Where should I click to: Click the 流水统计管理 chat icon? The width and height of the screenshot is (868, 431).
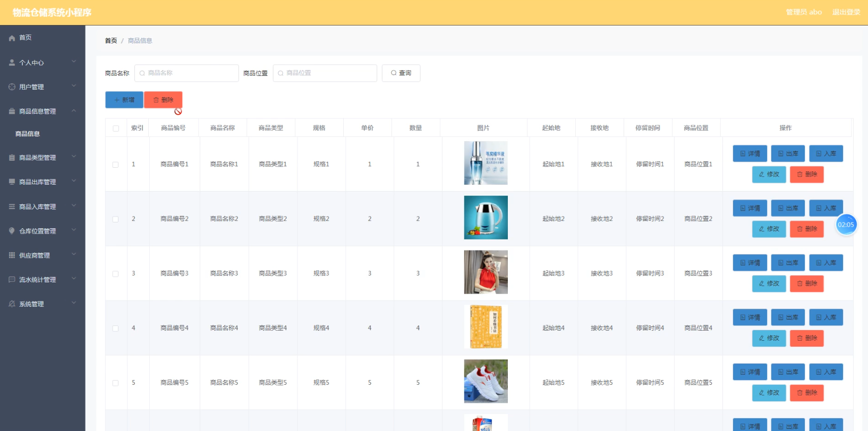(x=12, y=280)
